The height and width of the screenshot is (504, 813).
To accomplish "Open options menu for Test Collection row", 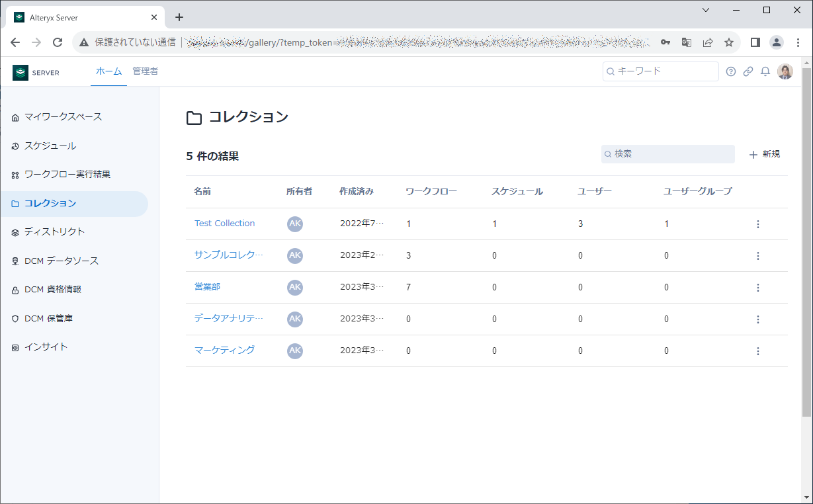I will pos(758,224).
